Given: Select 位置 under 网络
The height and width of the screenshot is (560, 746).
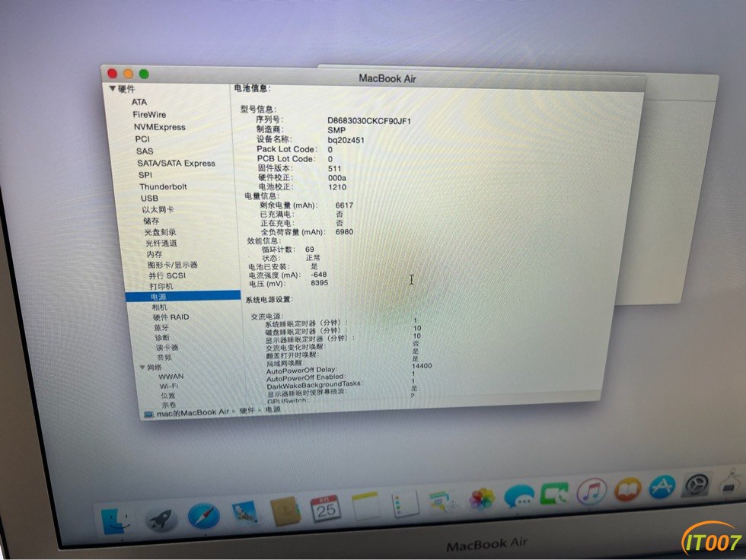Looking at the screenshot, I should (x=168, y=396).
